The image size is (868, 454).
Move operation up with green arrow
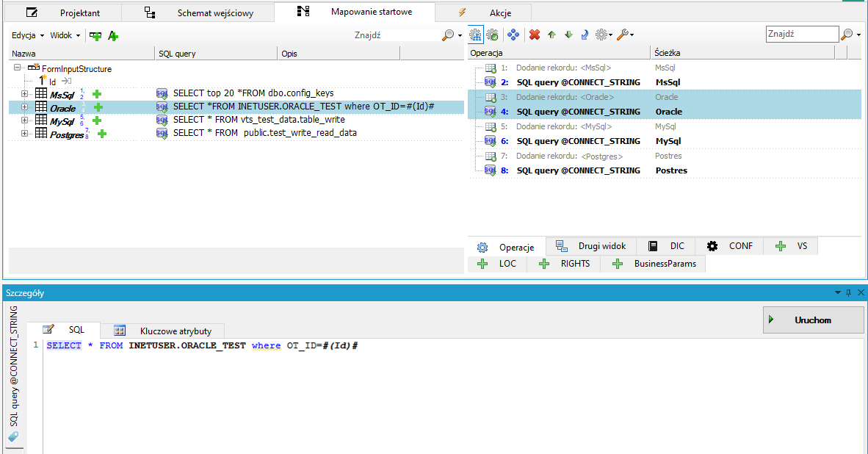[x=551, y=35]
